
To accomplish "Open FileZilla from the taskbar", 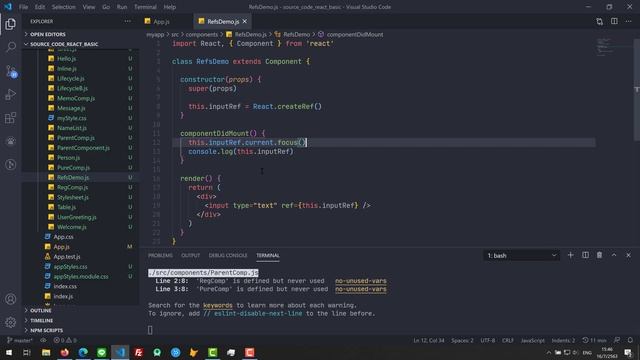I will [139, 352].
